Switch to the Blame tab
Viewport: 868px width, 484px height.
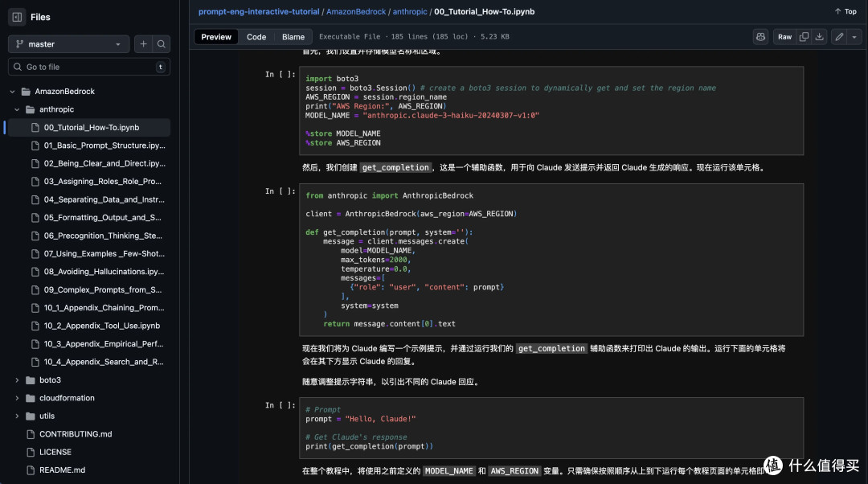point(293,37)
